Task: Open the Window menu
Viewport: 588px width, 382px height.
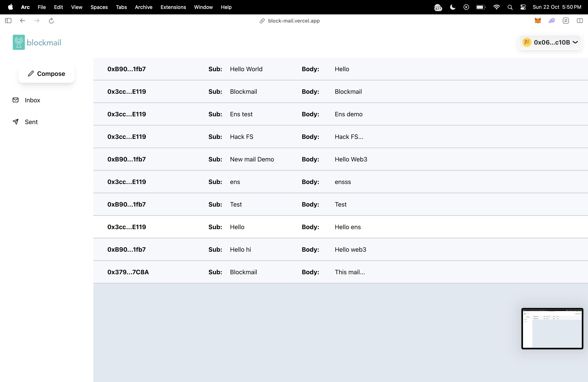Action: [x=203, y=7]
